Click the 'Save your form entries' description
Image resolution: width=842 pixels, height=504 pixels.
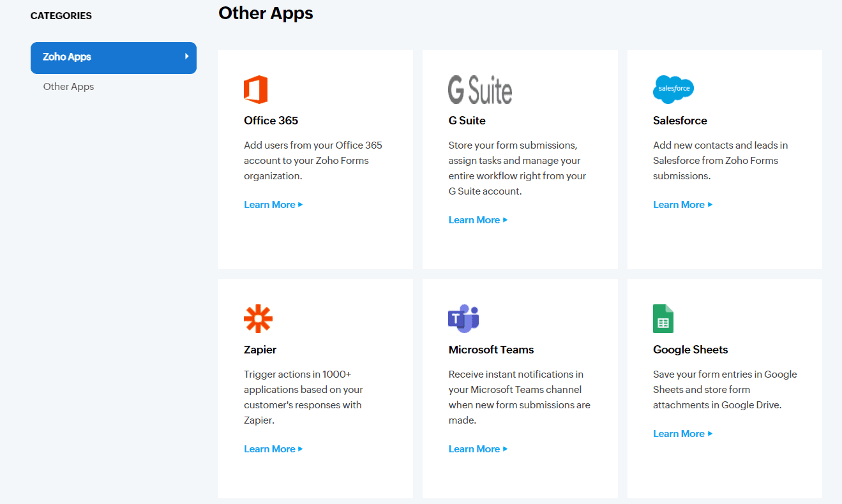click(725, 390)
